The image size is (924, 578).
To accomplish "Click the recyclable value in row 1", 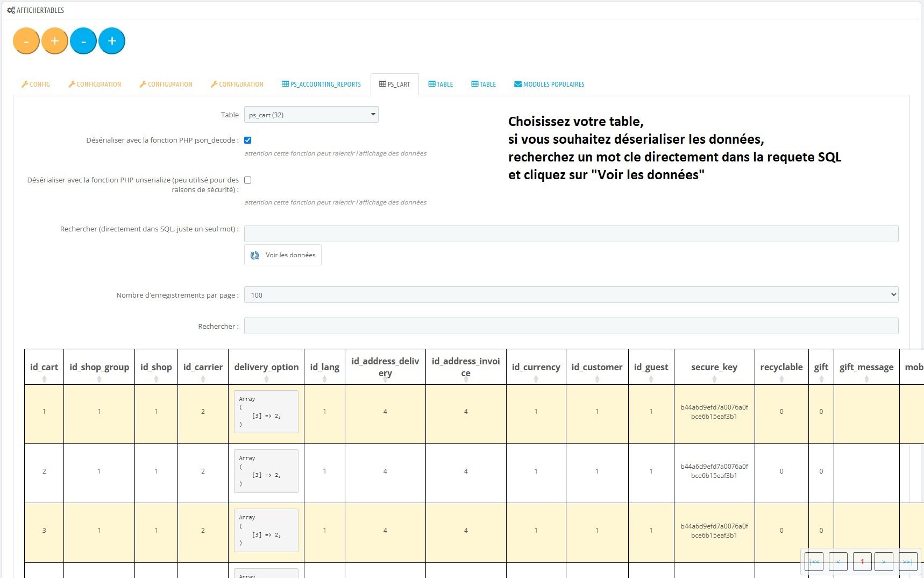I will pos(781,412).
